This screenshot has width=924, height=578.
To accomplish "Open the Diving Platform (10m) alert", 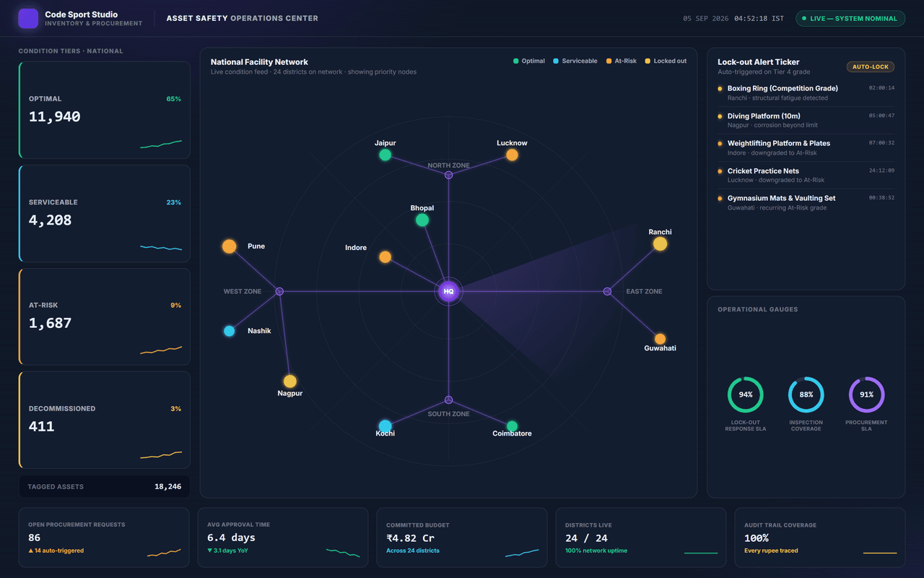I will 806,121.
